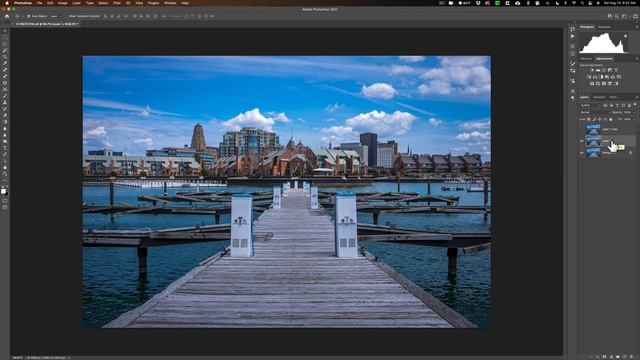
Task: Switch to the Channels tab
Action: pos(599,97)
